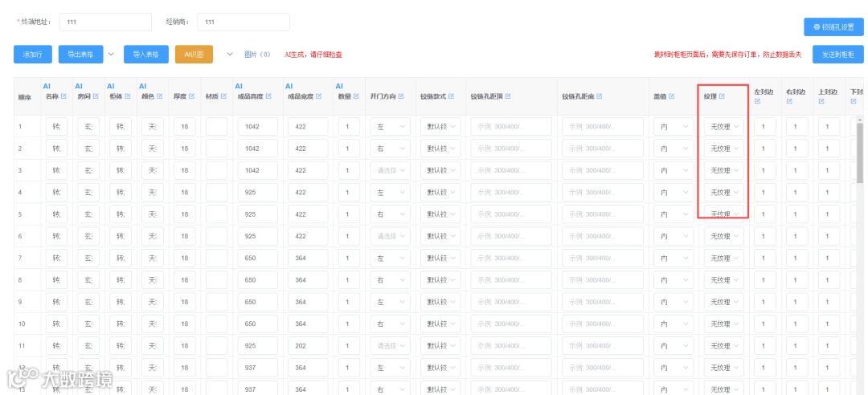The width and height of the screenshot is (868, 395).
Task: Click the 经销商 input field
Action: [244, 22]
